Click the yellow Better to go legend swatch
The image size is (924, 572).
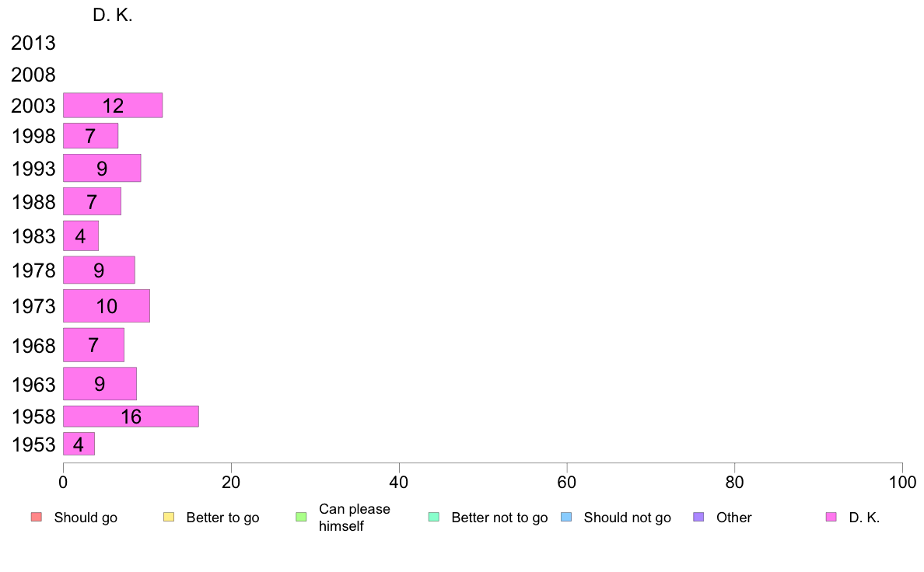[169, 518]
